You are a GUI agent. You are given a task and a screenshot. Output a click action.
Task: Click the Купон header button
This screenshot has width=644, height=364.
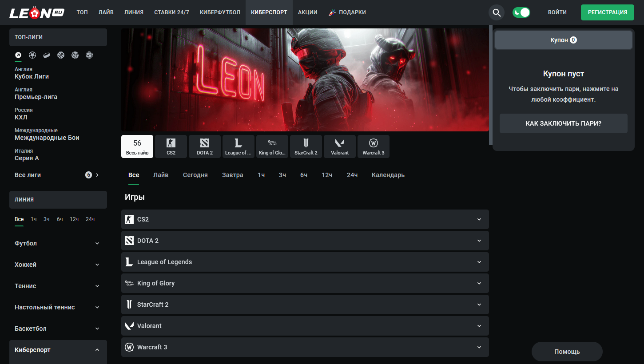[x=564, y=40]
